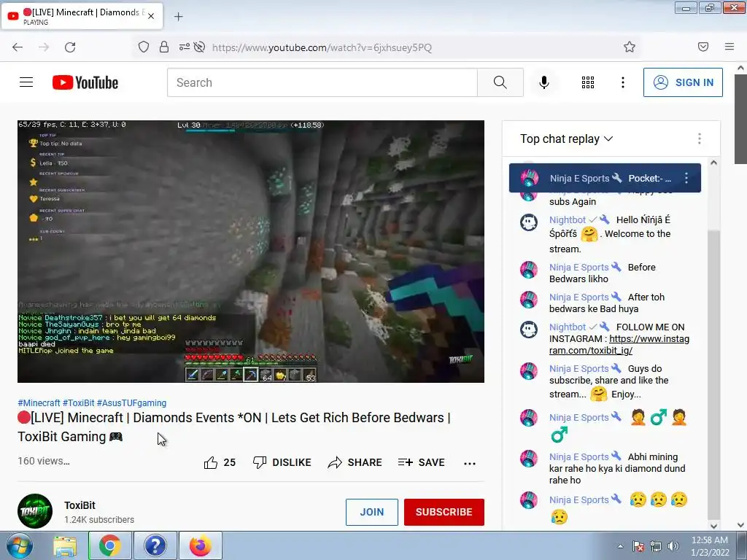The height and width of the screenshot is (560, 747).
Task: Save page to Pocket
Action: pyautogui.click(x=703, y=47)
